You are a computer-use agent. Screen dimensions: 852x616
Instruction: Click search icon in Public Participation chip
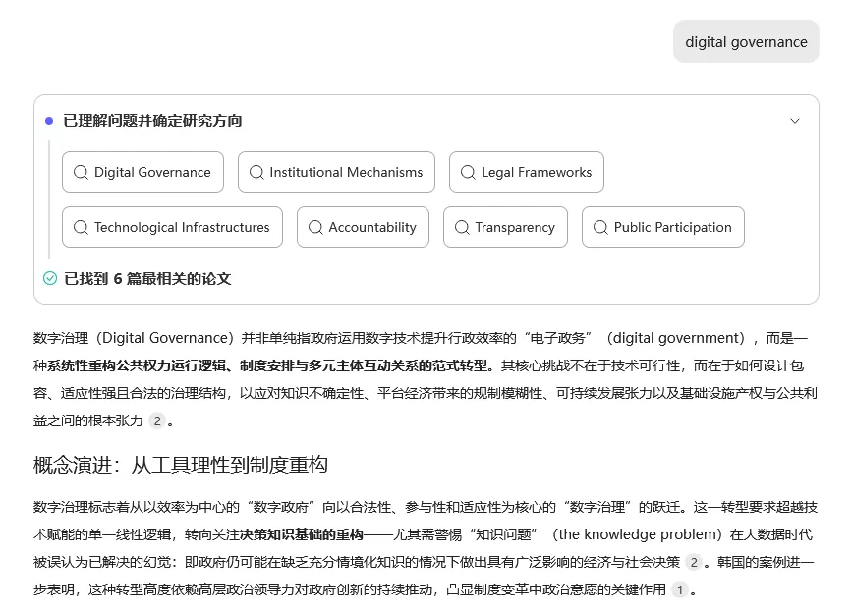point(601,227)
